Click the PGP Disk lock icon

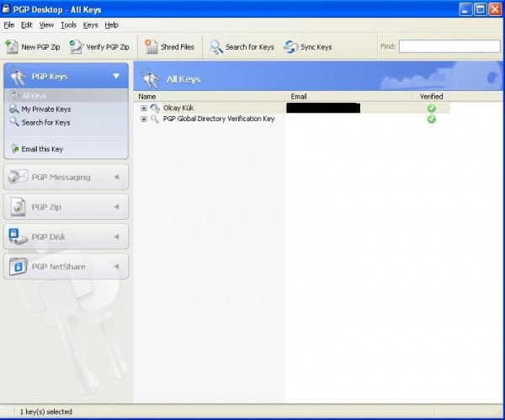pos(18,237)
